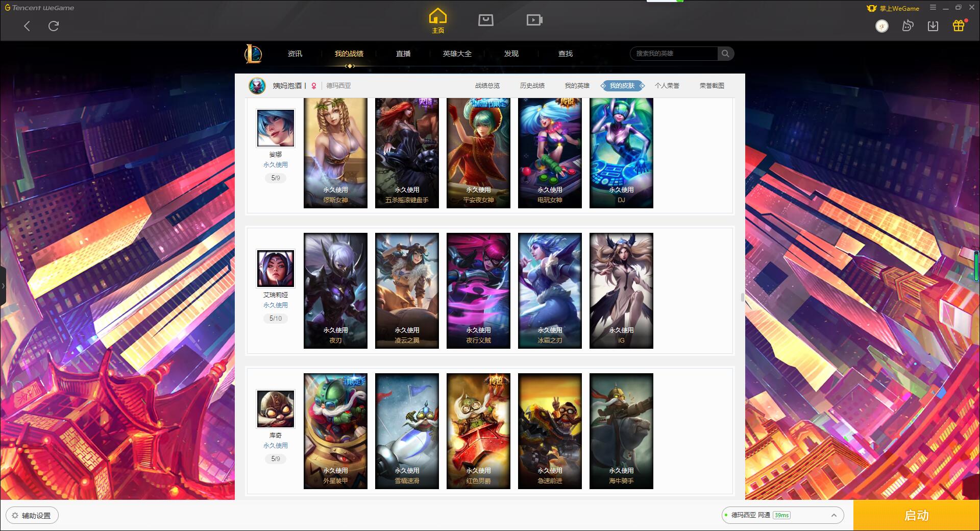980x531 pixels.
Task: Open the DJ skin card
Action: tap(621, 153)
